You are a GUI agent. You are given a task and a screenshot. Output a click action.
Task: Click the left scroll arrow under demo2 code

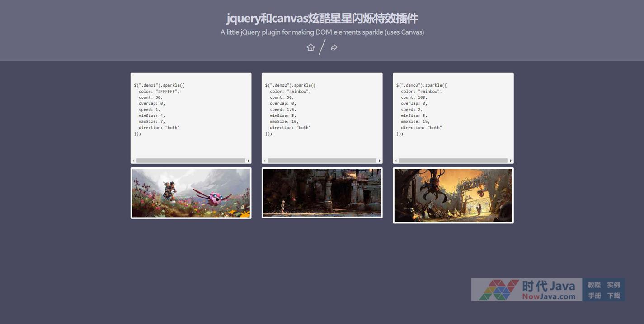click(x=265, y=161)
